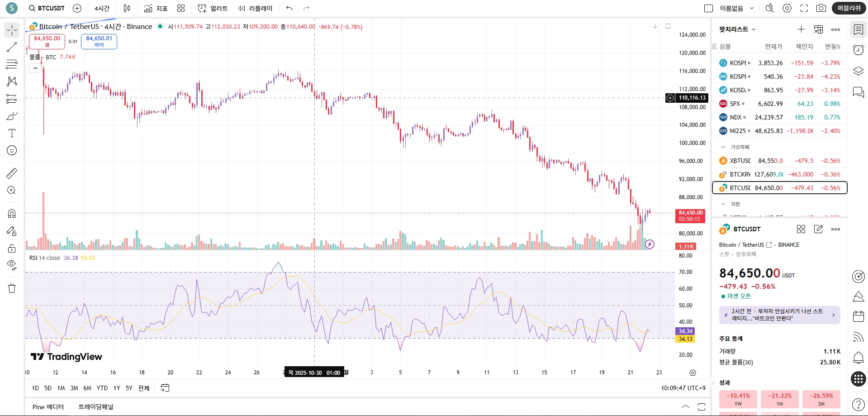Select the KOSPI 3,853.26 watchlist row

pos(780,63)
